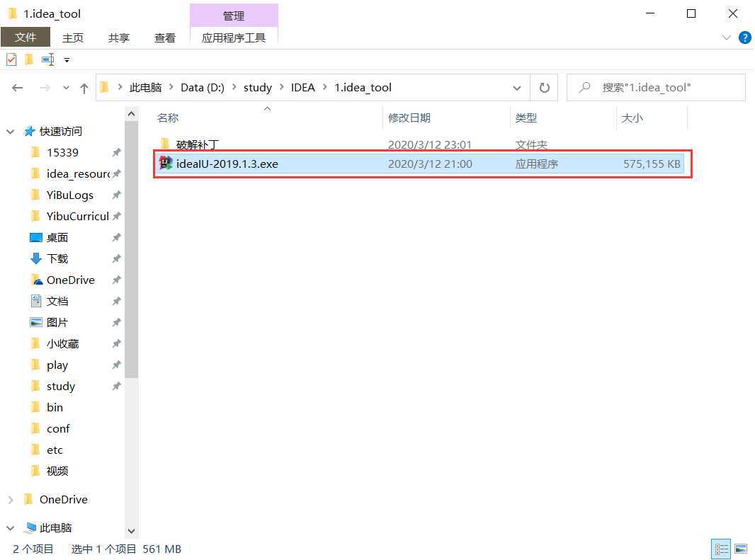
Task: Expand the ribbon with the chevron
Action: point(727,38)
